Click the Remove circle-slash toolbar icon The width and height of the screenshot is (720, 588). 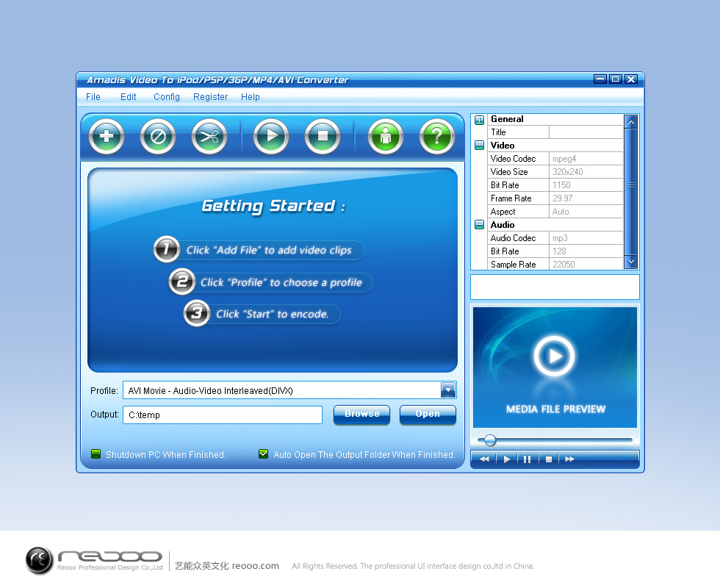(x=158, y=137)
